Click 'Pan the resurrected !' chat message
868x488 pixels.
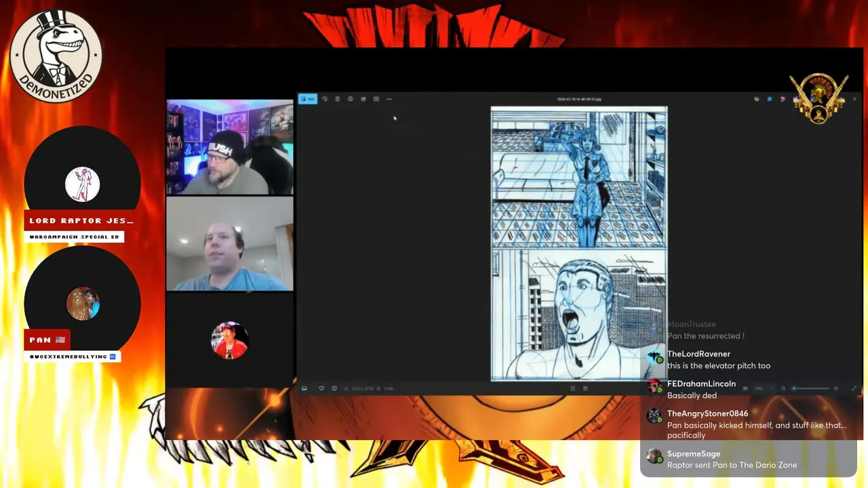coord(705,336)
